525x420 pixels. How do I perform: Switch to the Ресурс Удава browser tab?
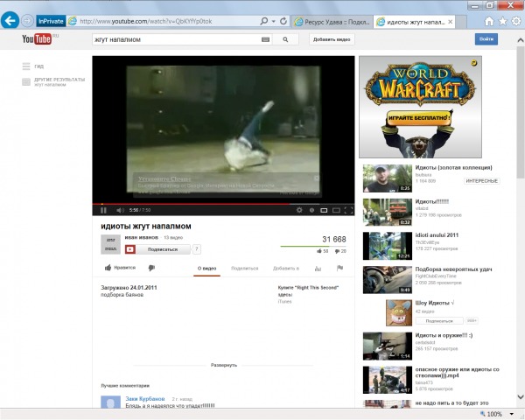click(x=332, y=22)
